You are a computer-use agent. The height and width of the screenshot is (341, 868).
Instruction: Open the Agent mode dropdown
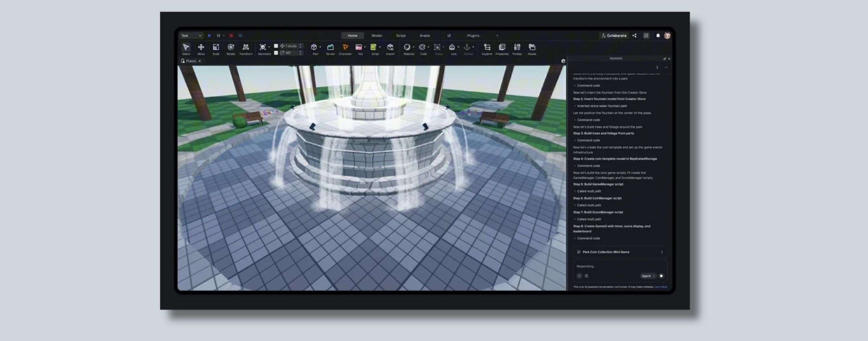tap(648, 276)
